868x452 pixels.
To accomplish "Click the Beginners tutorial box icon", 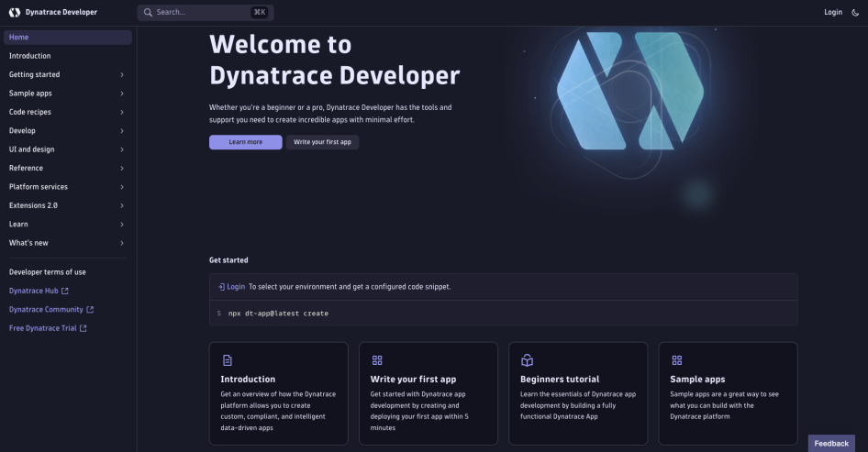I will coord(527,360).
